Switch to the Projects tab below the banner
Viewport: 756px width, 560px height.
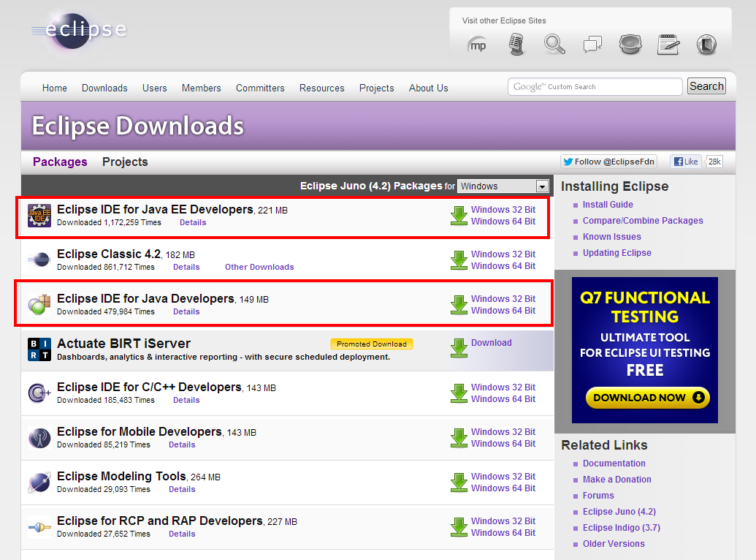point(125,162)
